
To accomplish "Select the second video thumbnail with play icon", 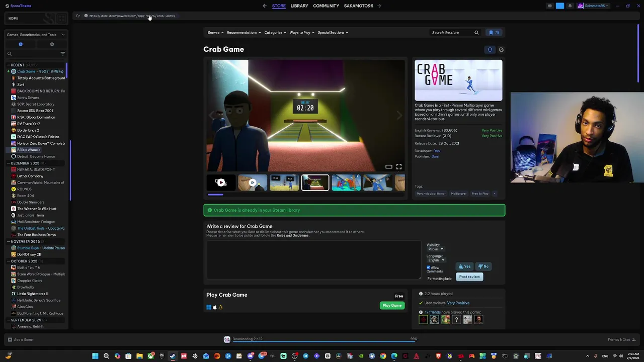I will click(x=253, y=183).
